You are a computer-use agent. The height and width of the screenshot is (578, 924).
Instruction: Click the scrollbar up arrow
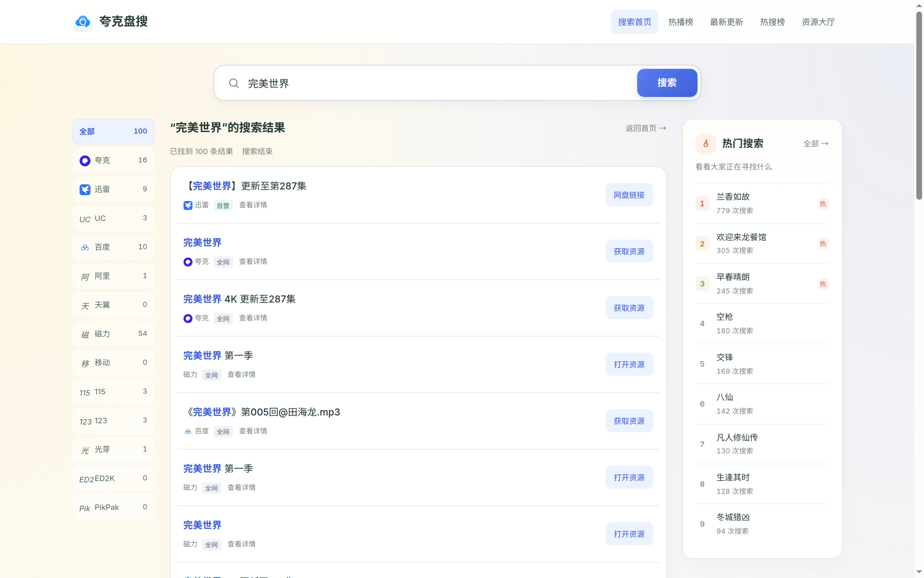click(x=919, y=6)
